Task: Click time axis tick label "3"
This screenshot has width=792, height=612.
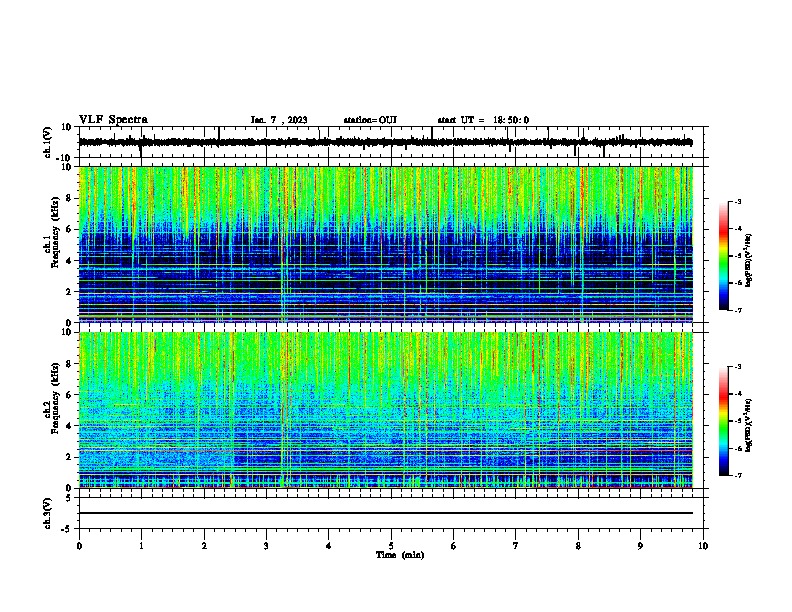Action: pyautogui.click(x=266, y=546)
